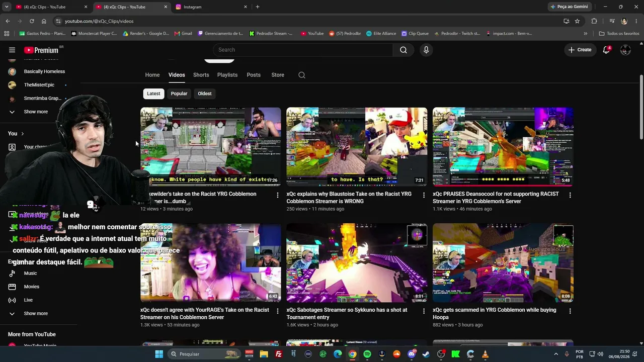Screen dimensions: 644x362
Task: Click the Windows taskbar Pesquisar search box
Action: 204,354
